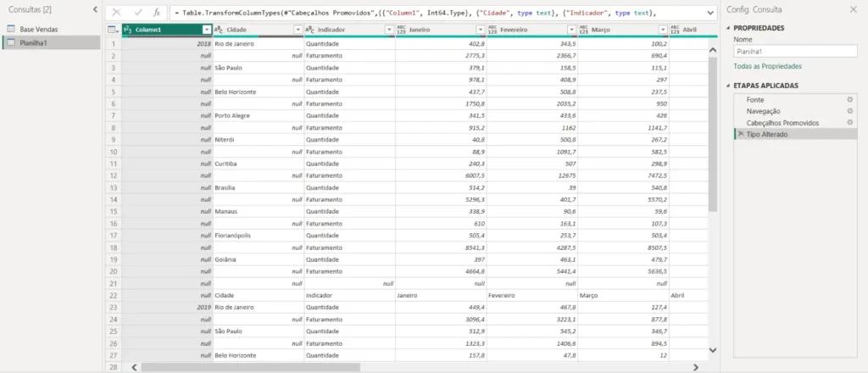The width and height of the screenshot is (868, 373).
Task: Click the Base Vendas table icon
Action: tap(10, 30)
